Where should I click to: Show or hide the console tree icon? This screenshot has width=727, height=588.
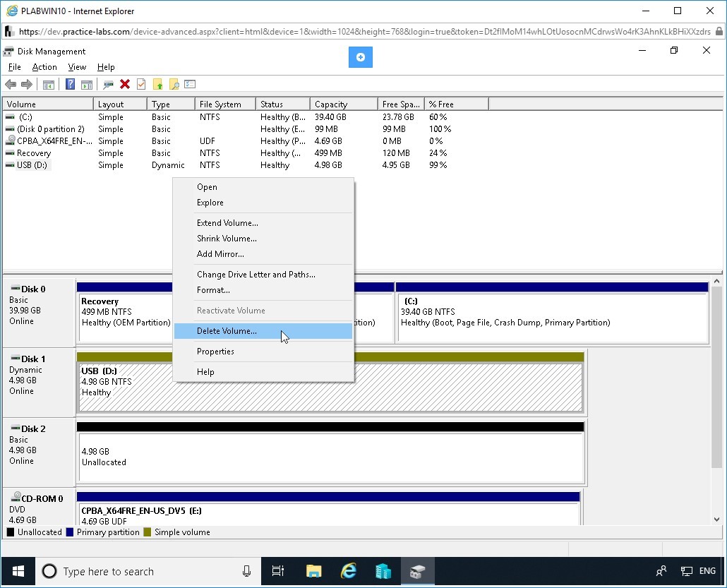pos(48,85)
